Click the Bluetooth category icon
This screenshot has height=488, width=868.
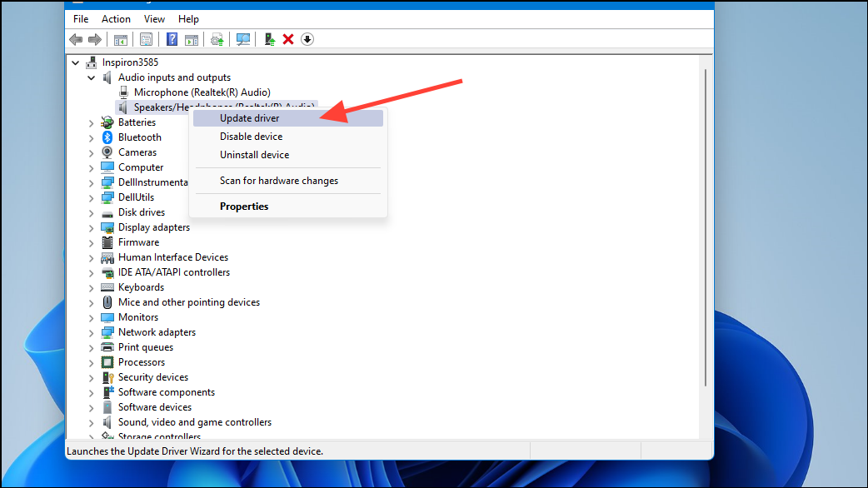107,137
